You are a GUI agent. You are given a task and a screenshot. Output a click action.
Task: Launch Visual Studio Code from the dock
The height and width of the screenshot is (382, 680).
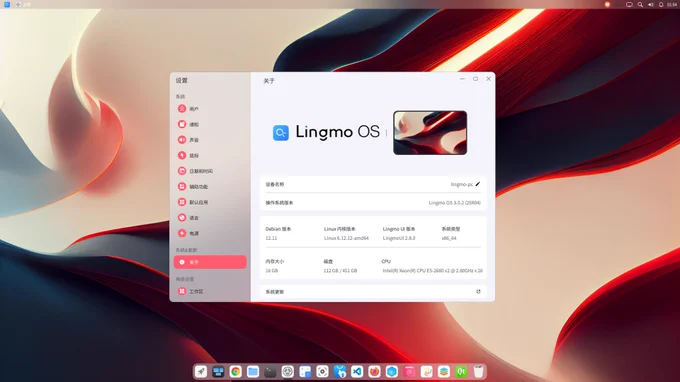357,372
